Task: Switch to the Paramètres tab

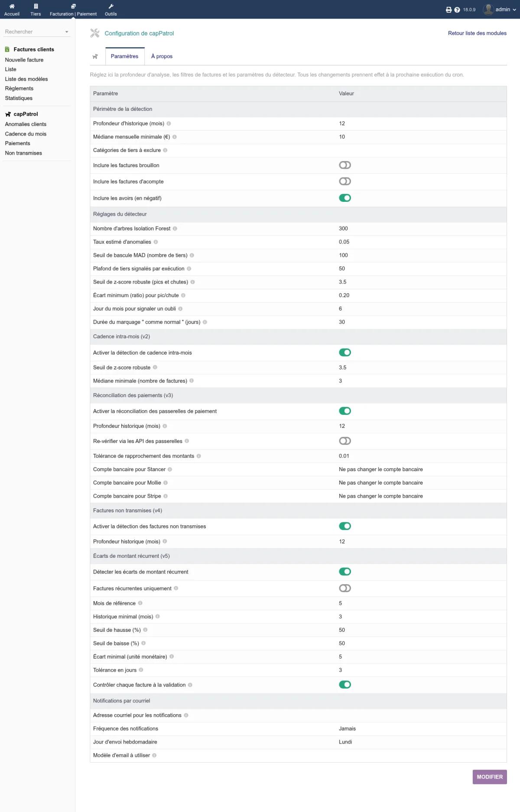Action: (x=124, y=56)
